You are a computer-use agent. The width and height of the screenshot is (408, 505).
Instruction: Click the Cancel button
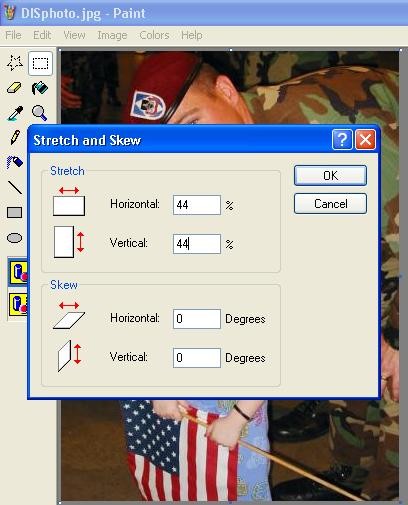coord(330,204)
